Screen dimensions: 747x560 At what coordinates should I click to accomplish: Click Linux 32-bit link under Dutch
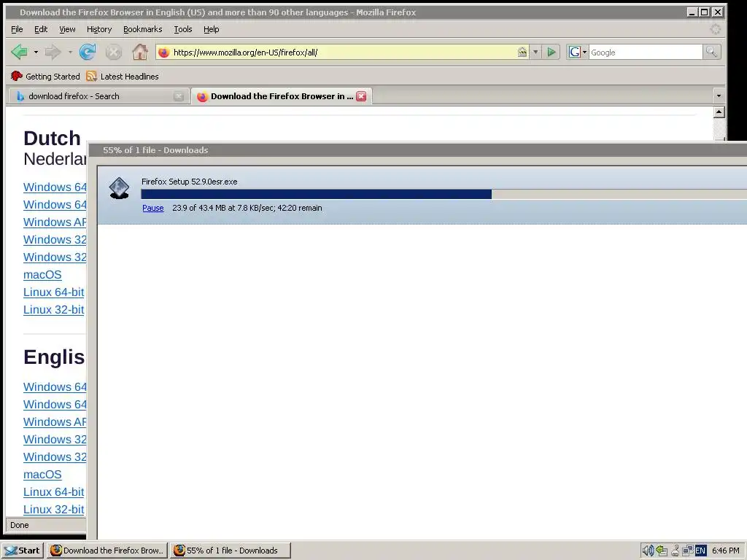(x=54, y=310)
